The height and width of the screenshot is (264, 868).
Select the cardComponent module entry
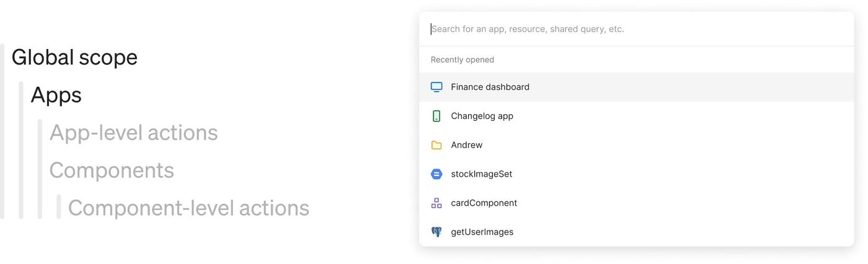(484, 203)
